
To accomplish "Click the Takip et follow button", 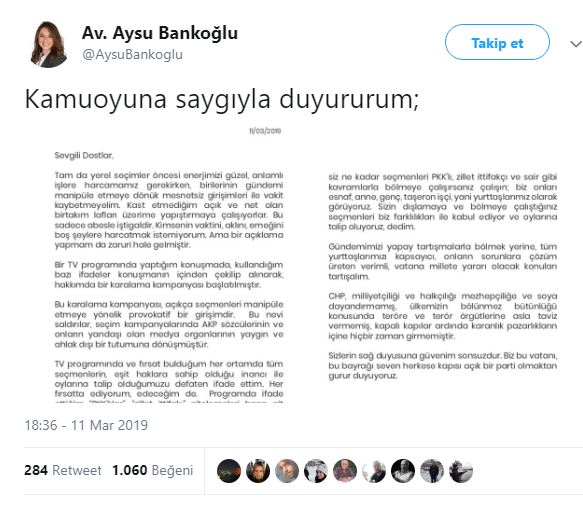I will coord(497,42).
